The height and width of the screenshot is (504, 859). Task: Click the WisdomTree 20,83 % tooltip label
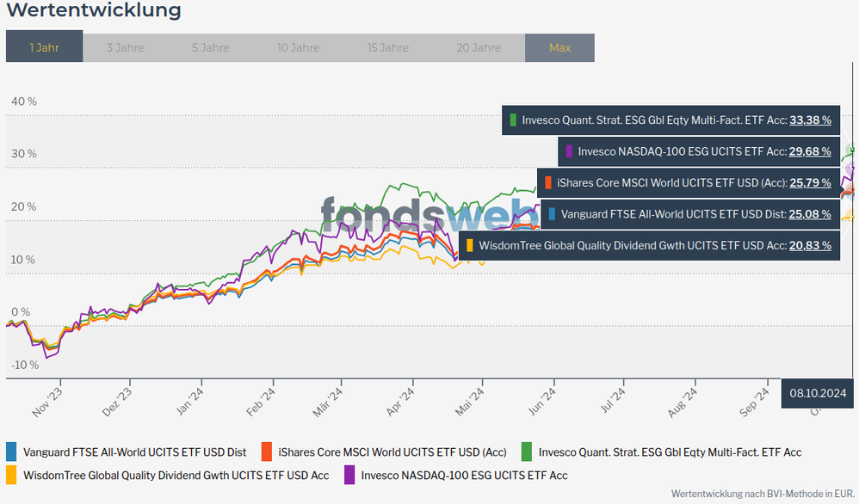[x=649, y=245]
